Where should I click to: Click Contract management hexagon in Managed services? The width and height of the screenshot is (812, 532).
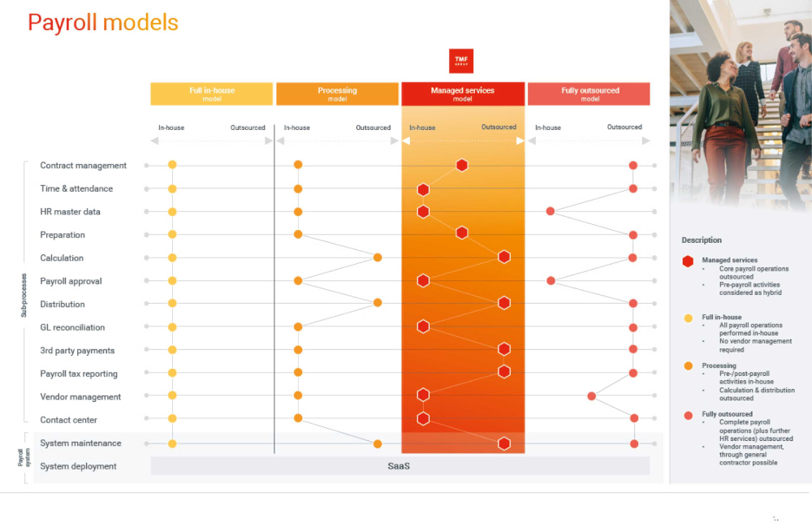coord(461,165)
